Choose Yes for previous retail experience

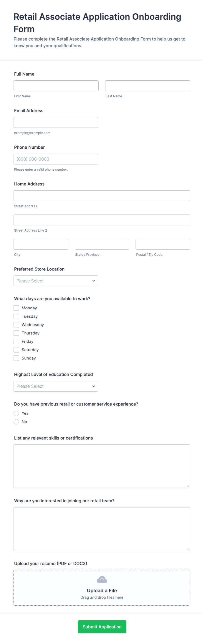[16, 413]
